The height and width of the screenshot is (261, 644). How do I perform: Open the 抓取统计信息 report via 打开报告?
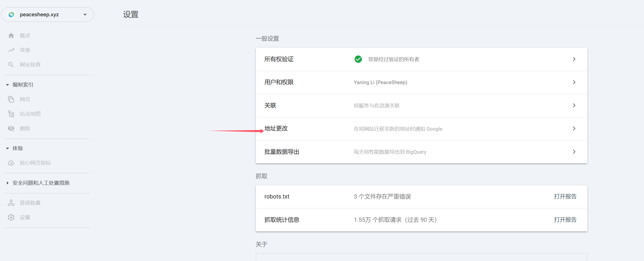tap(565, 220)
